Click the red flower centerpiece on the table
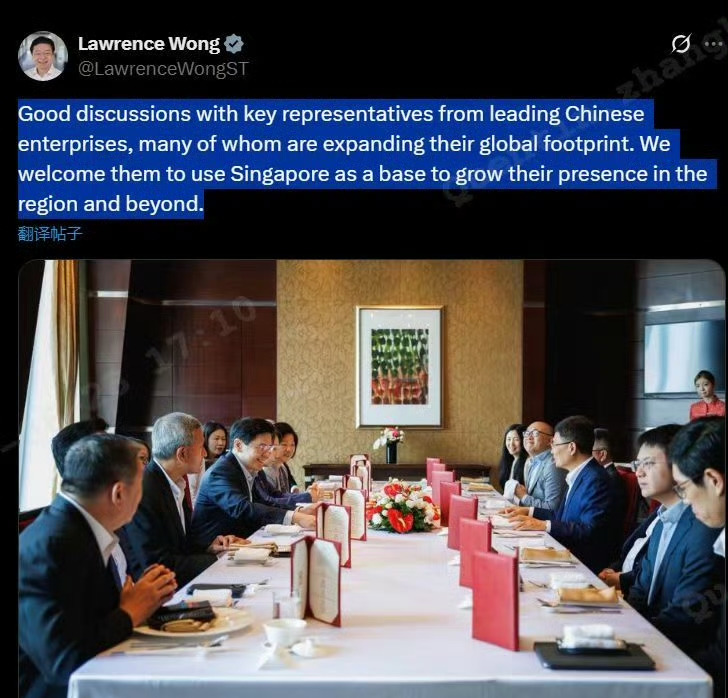Image resolution: width=728 pixels, height=698 pixels. click(402, 507)
